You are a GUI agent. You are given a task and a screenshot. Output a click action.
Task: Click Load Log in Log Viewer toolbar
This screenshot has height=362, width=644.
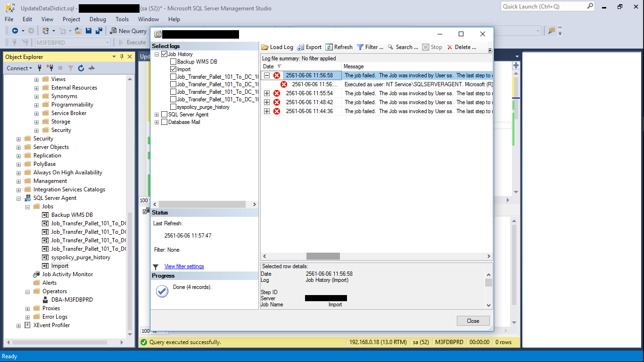coord(277,47)
